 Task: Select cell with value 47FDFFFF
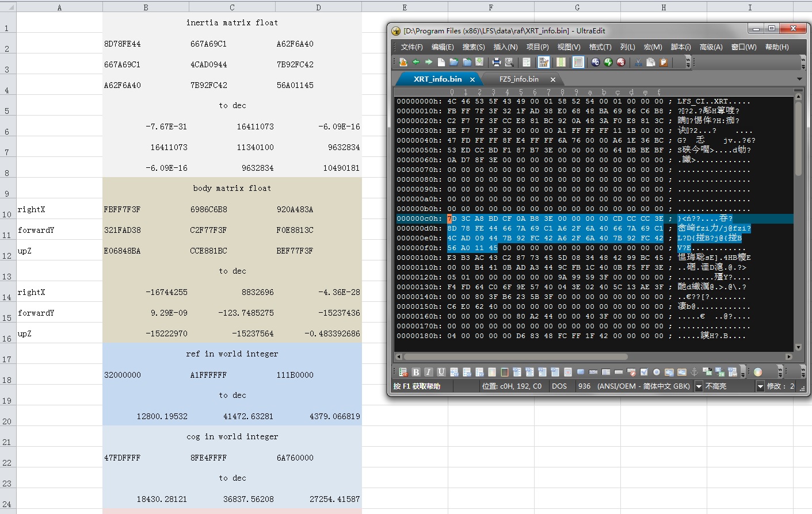(x=146, y=457)
